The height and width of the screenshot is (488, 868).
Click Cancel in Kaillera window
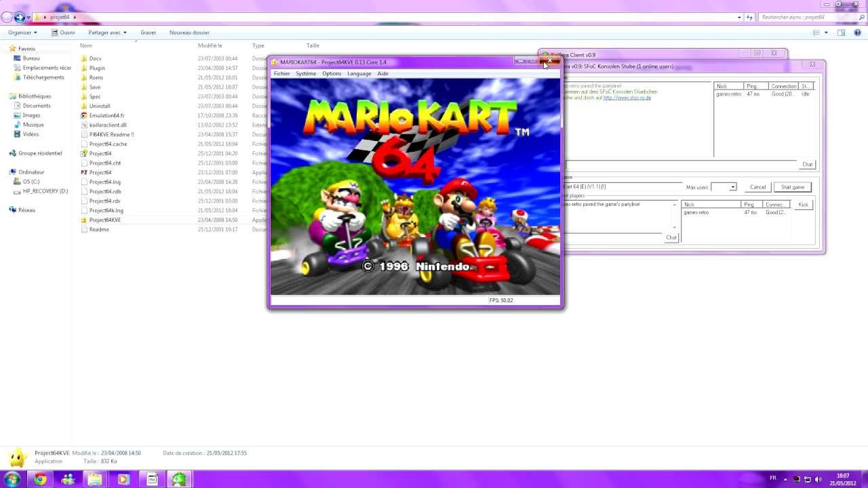(x=758, y=187)
